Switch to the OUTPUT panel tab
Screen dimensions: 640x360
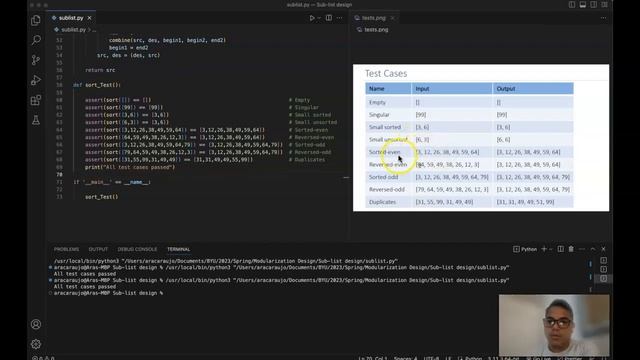click(98, 249)
